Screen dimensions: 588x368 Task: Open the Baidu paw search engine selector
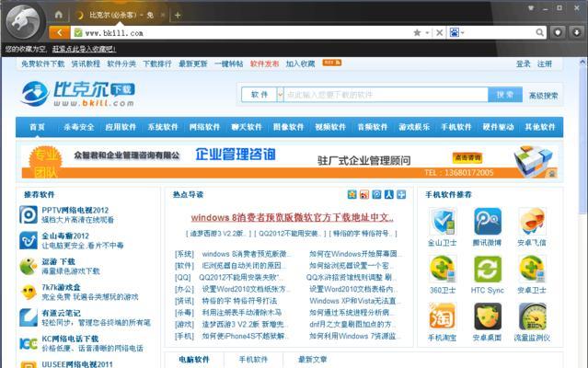coord(456,33)
